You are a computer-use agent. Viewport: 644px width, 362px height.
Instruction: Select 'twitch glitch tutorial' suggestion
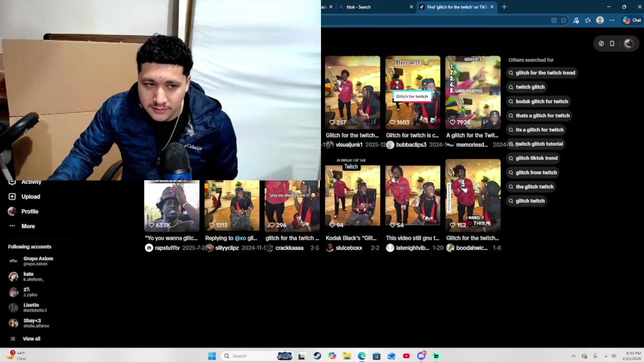pyautogui.click(x=535, y=144)
